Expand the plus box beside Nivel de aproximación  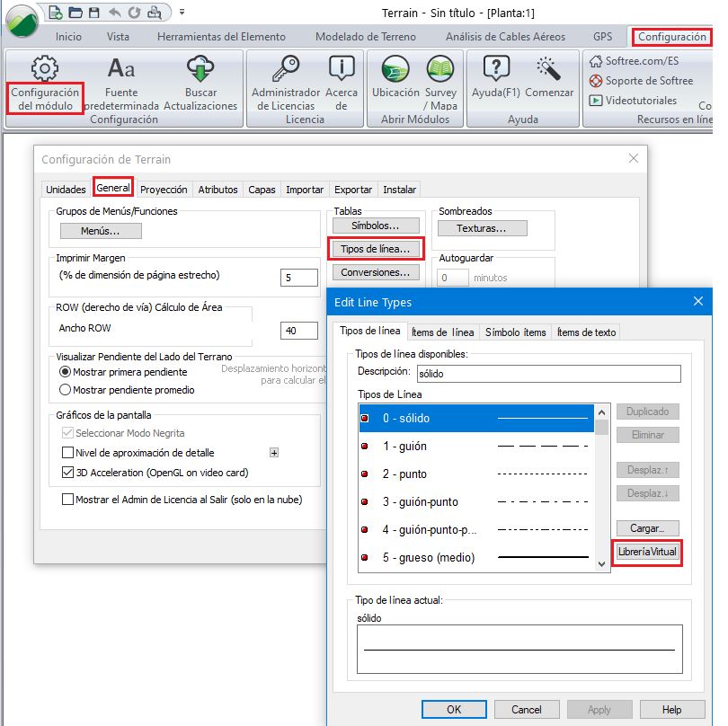pos(274,453)
